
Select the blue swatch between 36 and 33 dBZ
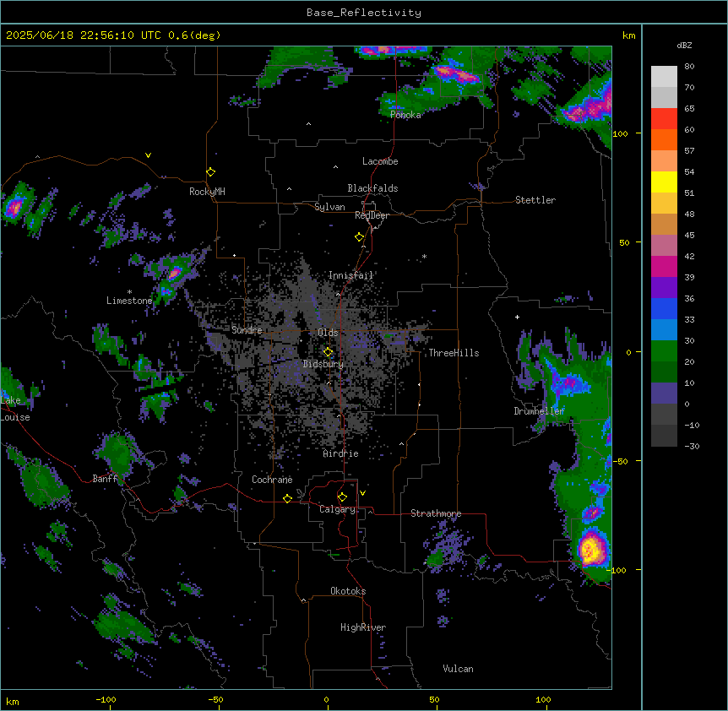tap(664, 308)
